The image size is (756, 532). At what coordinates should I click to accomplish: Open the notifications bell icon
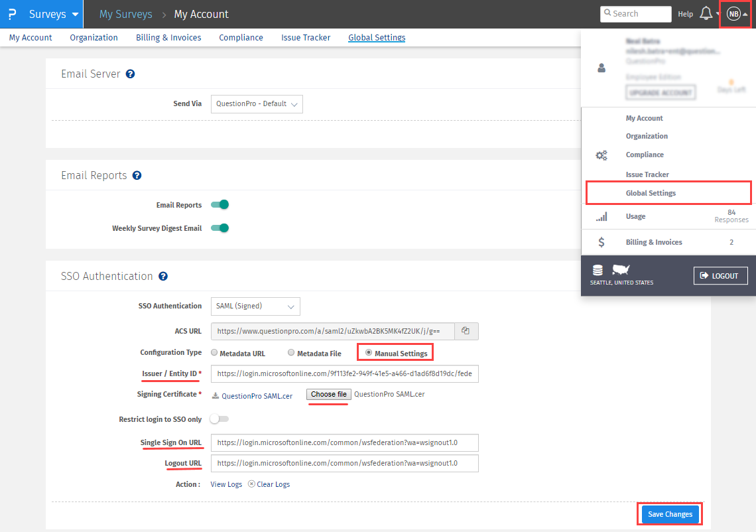coord(706,13)
